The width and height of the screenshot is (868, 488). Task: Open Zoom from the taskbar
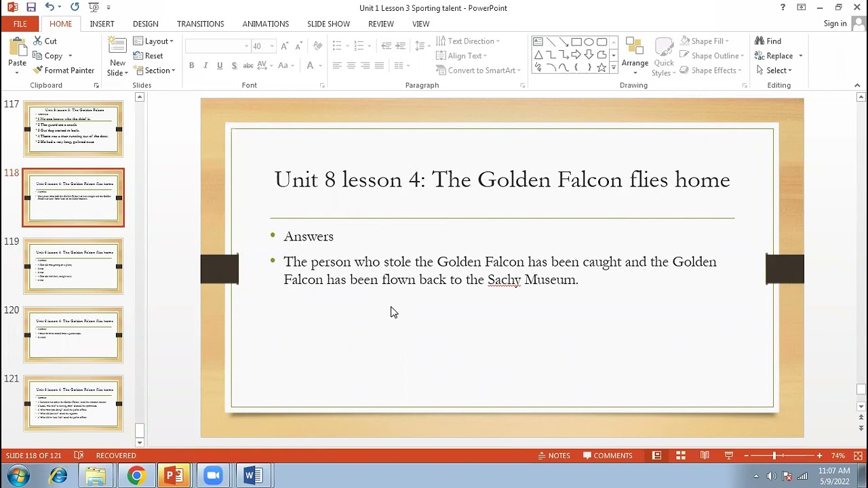point(214,476)
